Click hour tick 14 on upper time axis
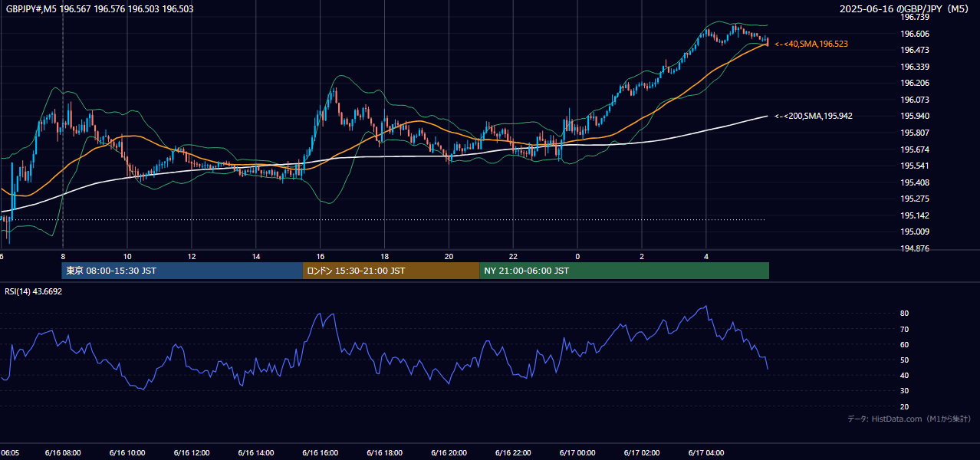Viewport: 980px width, 460px height. (256, 256)
